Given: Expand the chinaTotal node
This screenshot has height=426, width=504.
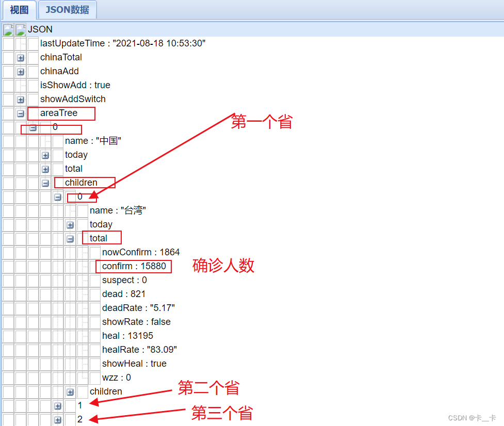Looking at the screenshot, I should pos(21,58).
